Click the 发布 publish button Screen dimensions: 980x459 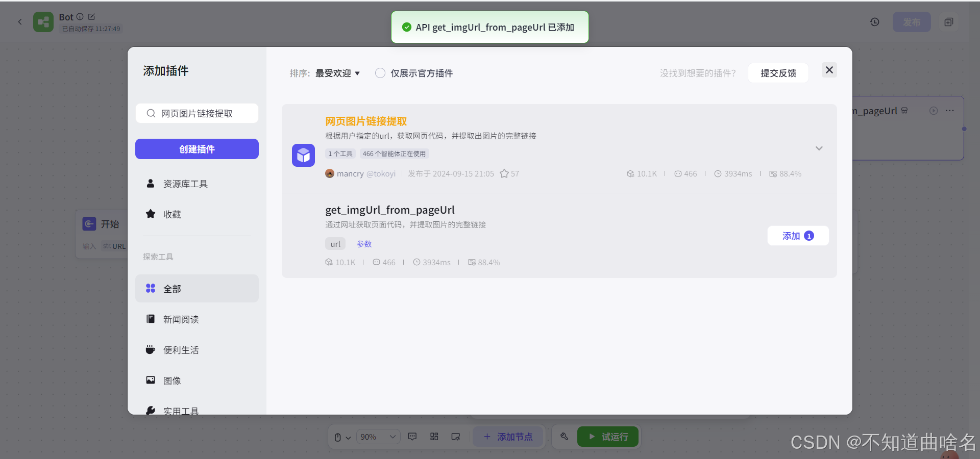click(912, 22)
